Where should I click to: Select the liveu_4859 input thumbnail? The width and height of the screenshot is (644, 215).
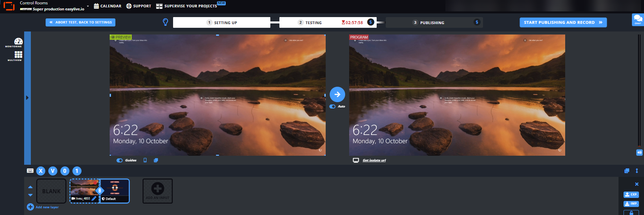(x=85, y=188)
